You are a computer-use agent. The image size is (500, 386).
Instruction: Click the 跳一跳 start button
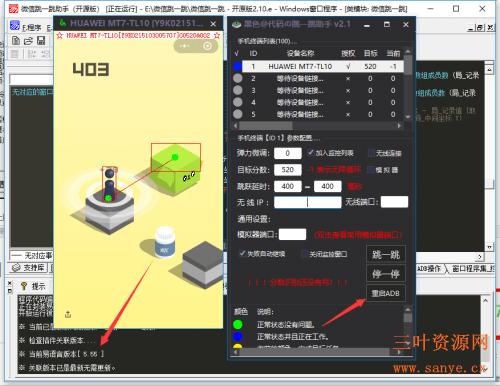[x=386, y=255]
